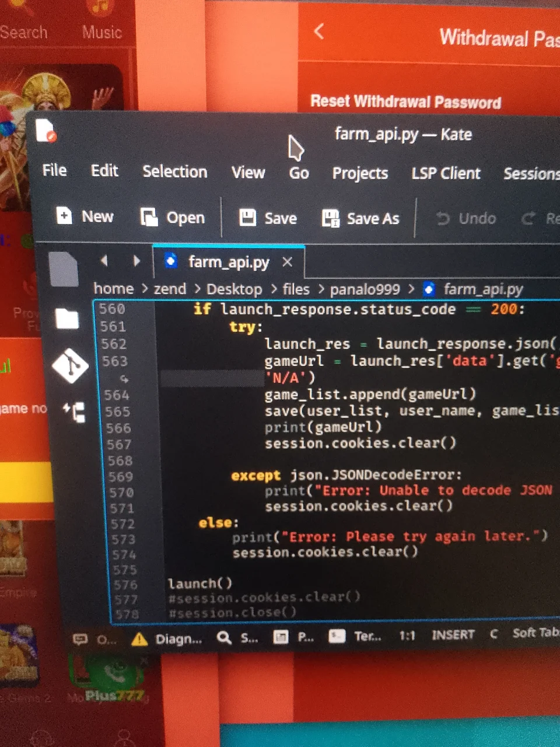Open the Filesystem Browser folder icon
560x747 pixels.
point(66,318)
